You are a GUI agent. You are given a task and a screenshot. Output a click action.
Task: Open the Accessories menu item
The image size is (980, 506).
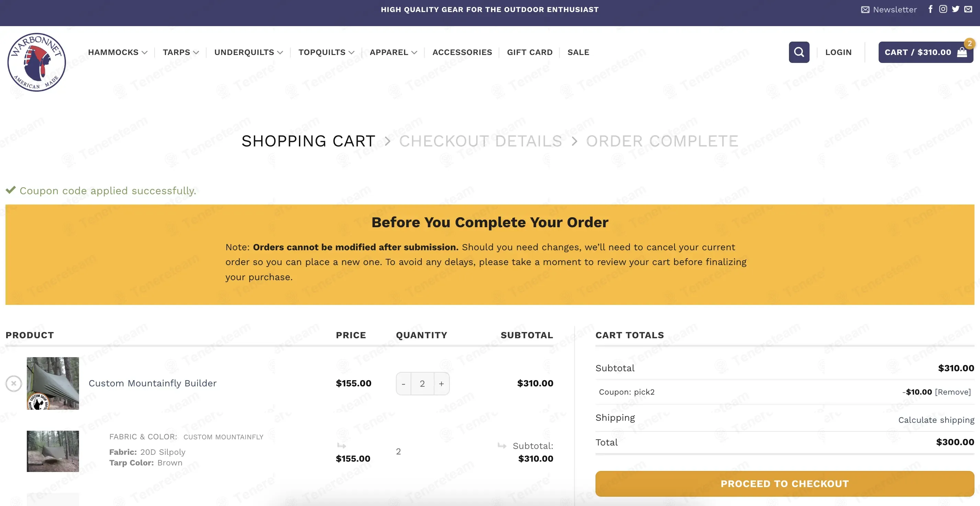462,52
